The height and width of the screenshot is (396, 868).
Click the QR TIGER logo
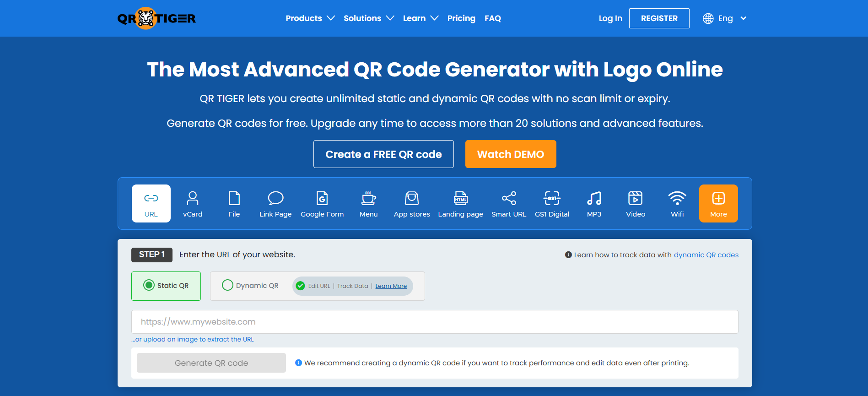click(x=156, y=18)
